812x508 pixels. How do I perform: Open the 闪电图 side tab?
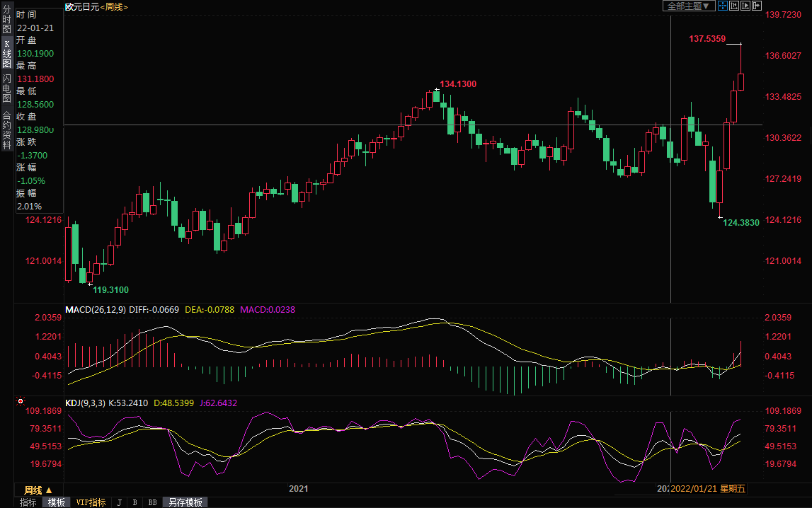pos(6,88)
